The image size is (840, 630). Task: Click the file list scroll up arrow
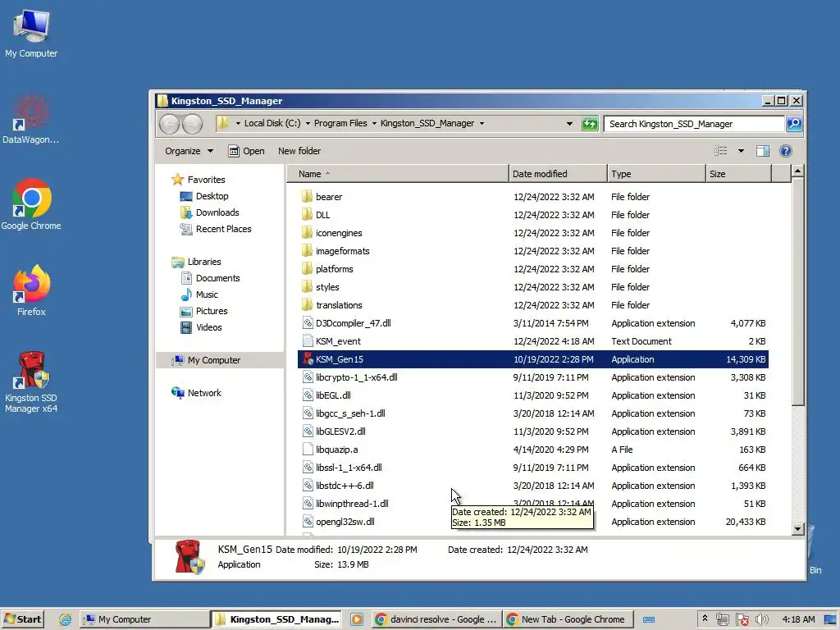click(797, 171)
